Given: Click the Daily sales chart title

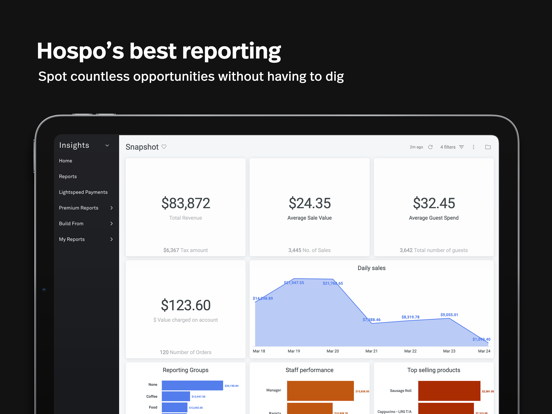Looking at the screenshot, I should pyautogui.click(x=371, y=268).
